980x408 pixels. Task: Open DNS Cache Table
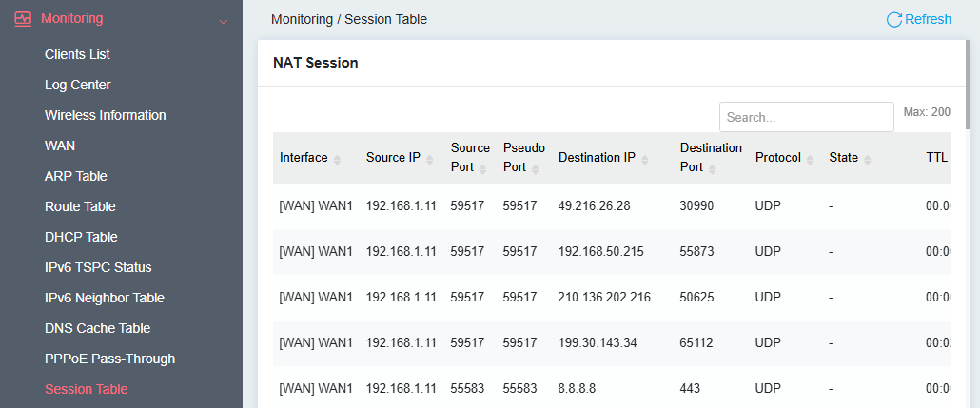pos(97,328)
